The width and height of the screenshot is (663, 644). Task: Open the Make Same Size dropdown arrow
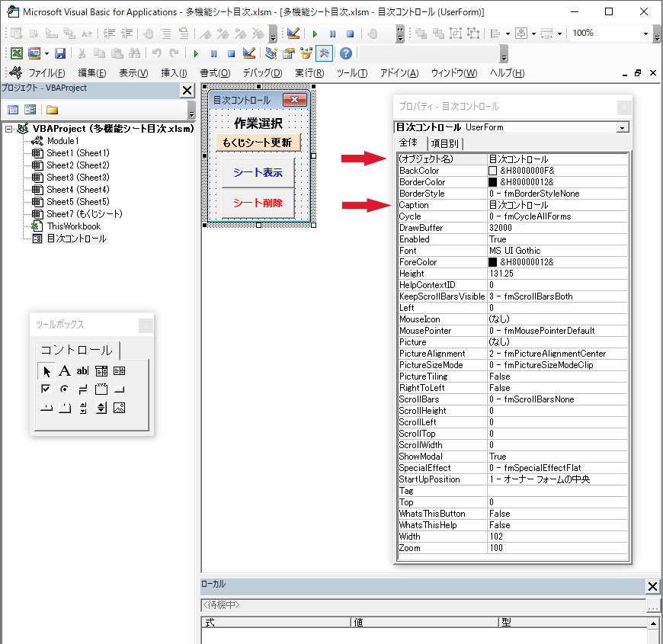pos(559,34)
